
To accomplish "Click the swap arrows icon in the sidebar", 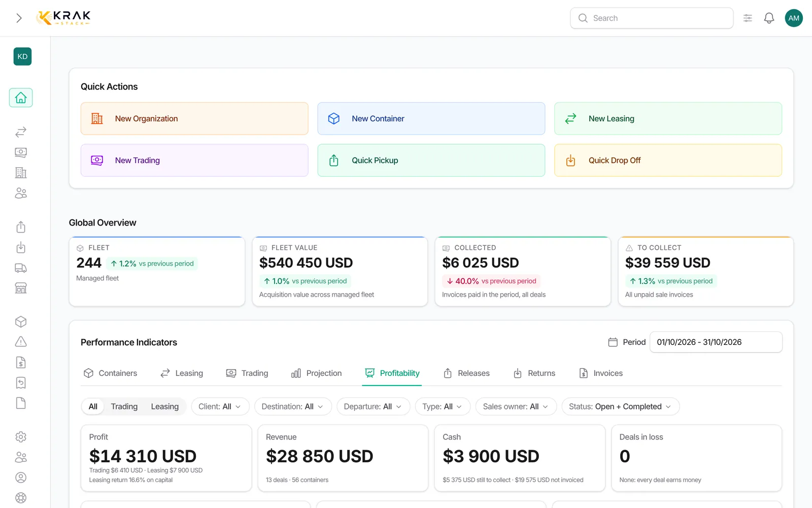I will [x=21, y=132].
